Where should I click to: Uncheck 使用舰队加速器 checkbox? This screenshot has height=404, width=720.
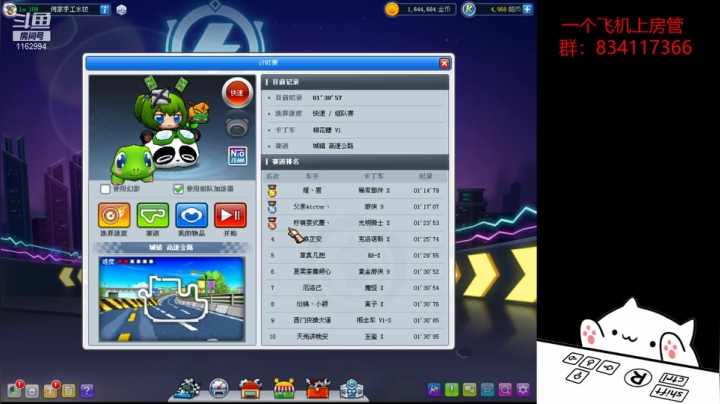178,189
